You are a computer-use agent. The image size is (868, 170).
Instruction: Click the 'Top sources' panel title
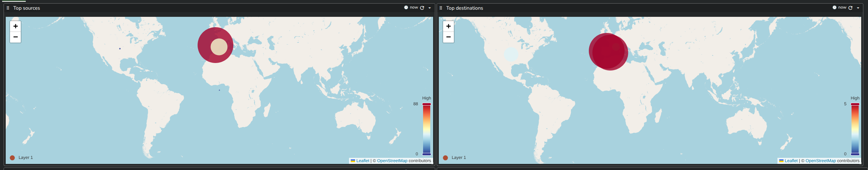coord(26,8)
